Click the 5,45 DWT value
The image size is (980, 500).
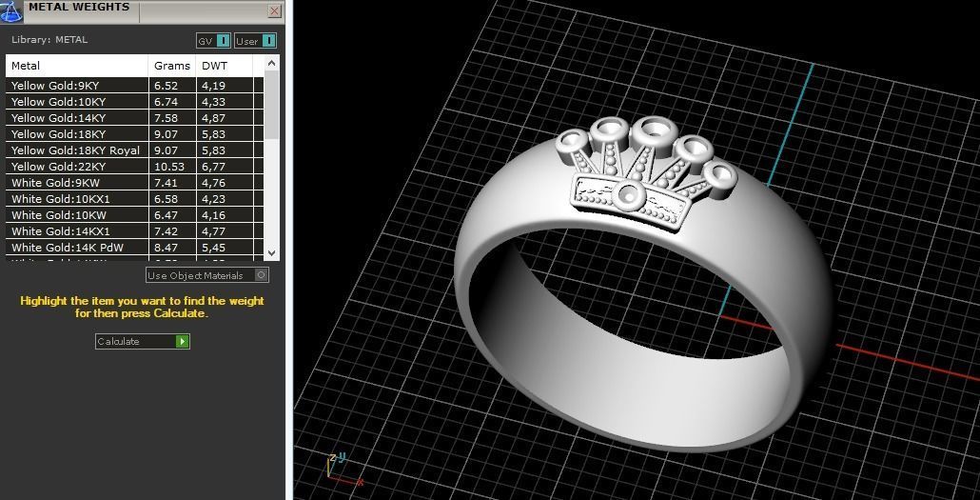point(214,248)
